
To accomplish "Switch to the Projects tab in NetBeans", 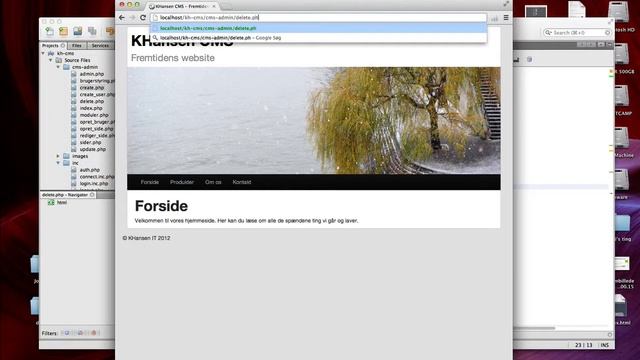I will 53,46.
